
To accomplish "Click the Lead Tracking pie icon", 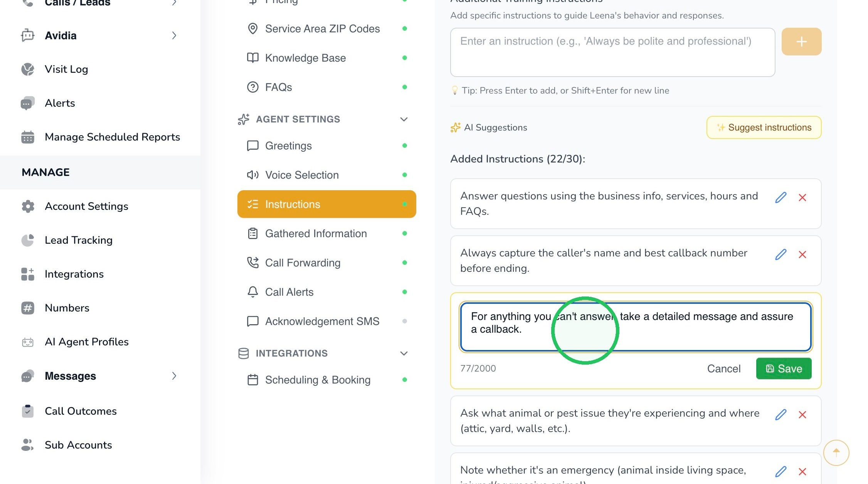I will [x=28, y=240].
